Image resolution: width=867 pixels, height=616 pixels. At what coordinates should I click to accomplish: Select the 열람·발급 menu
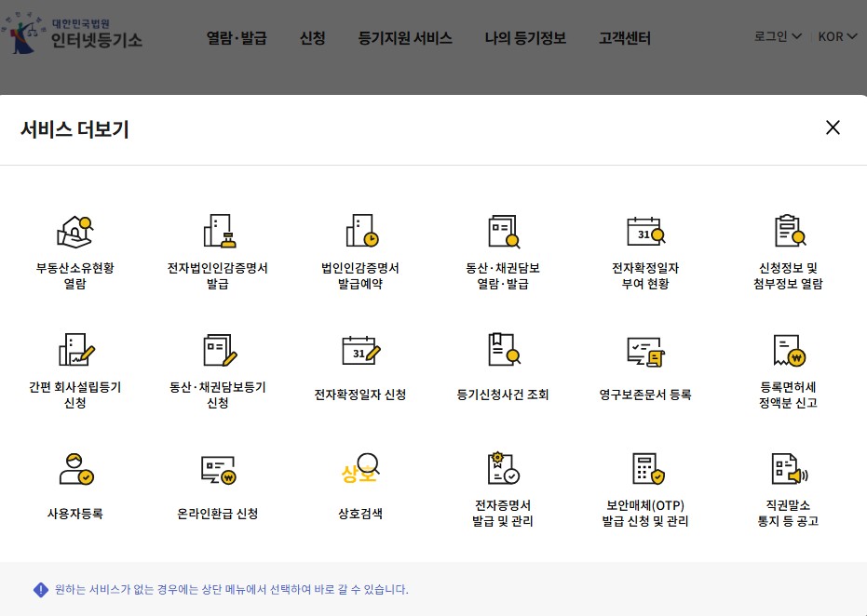coord(237,38)
